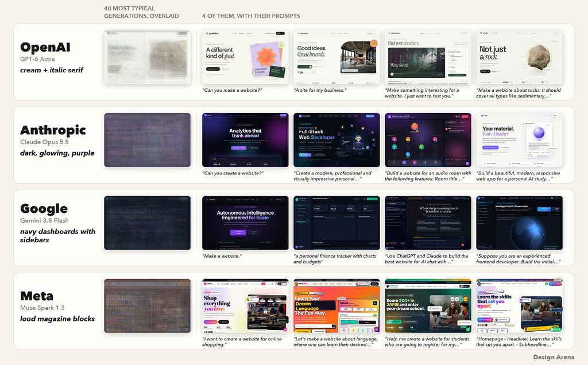Click the Anthropic purple overlaid composite image

148,140
